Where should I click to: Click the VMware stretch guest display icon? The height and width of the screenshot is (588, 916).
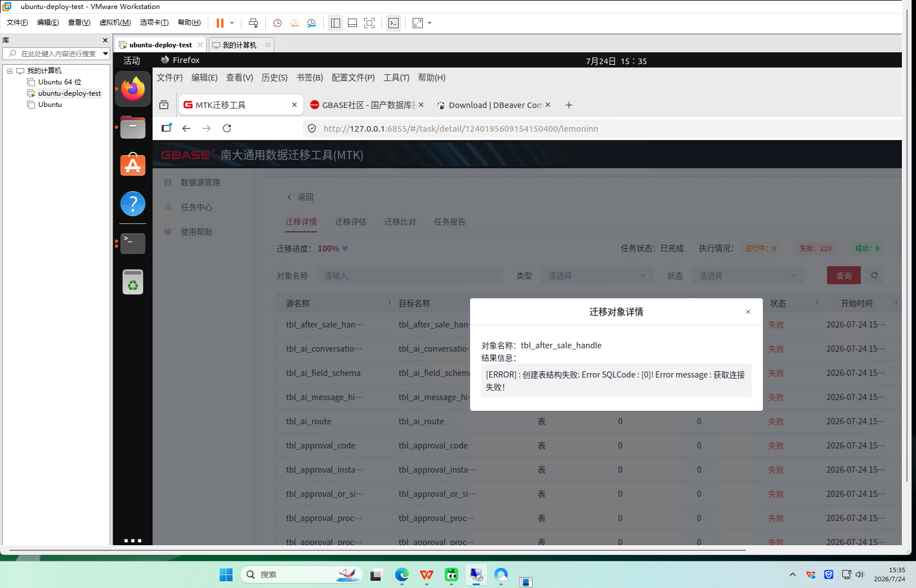(418, 23)
